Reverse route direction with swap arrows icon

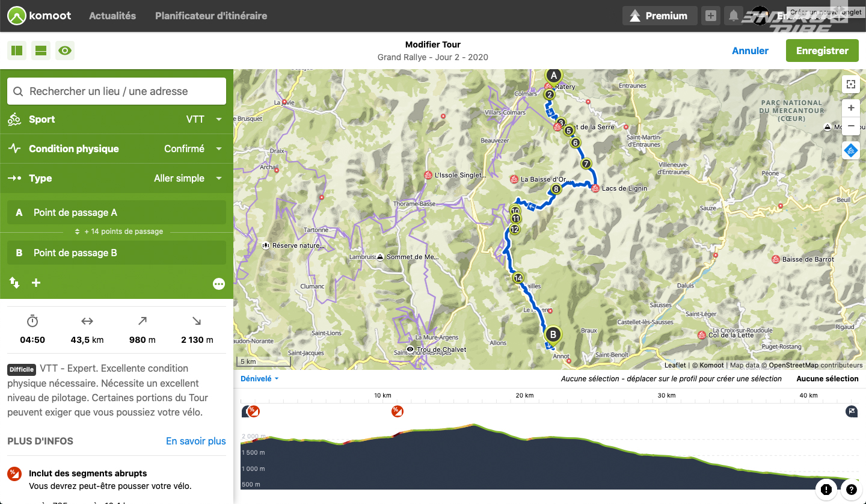(x=14, y=283)
